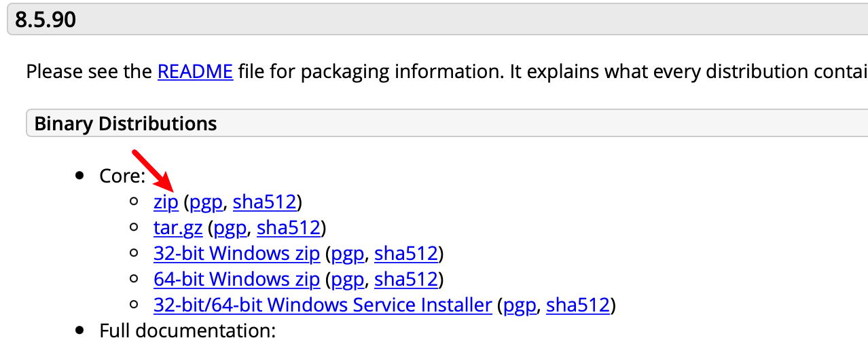The image size is (868, 338).
Task: Download the 32-bit Windows zip
Action: [x=237, y=254]
